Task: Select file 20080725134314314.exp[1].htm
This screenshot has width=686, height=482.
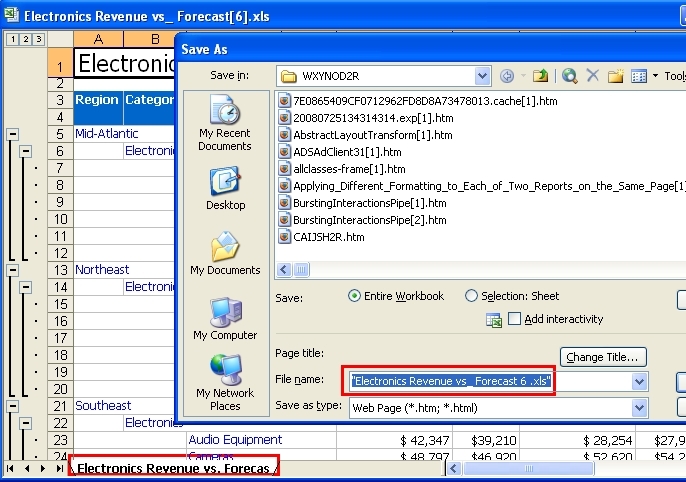Action: point(366,118)
